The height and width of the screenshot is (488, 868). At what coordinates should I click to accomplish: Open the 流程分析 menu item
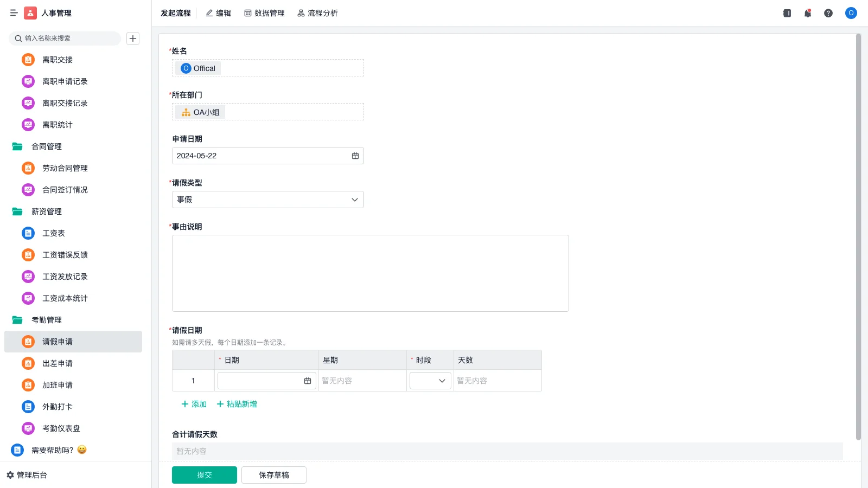tap(317, 13)
